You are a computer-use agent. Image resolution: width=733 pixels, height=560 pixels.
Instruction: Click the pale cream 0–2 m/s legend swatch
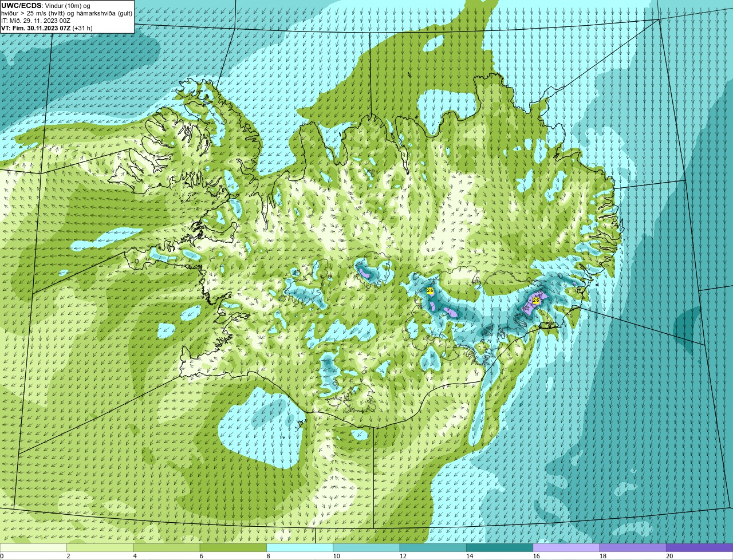(x=33, y=547)
